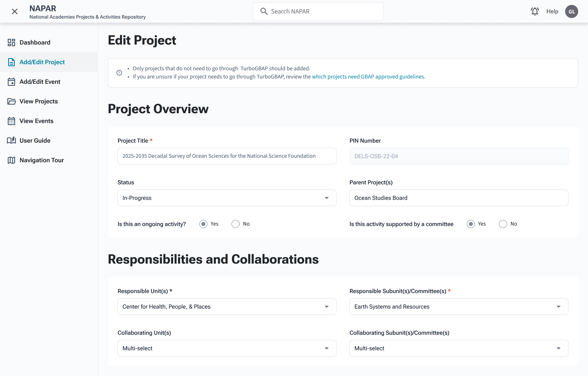Image resolution: width=588 pixels, height=376 pixels.
Task: Expand the Collaborating Subunit(s)/Committee(s) multi-select
Action: click(x=459, y=348)
